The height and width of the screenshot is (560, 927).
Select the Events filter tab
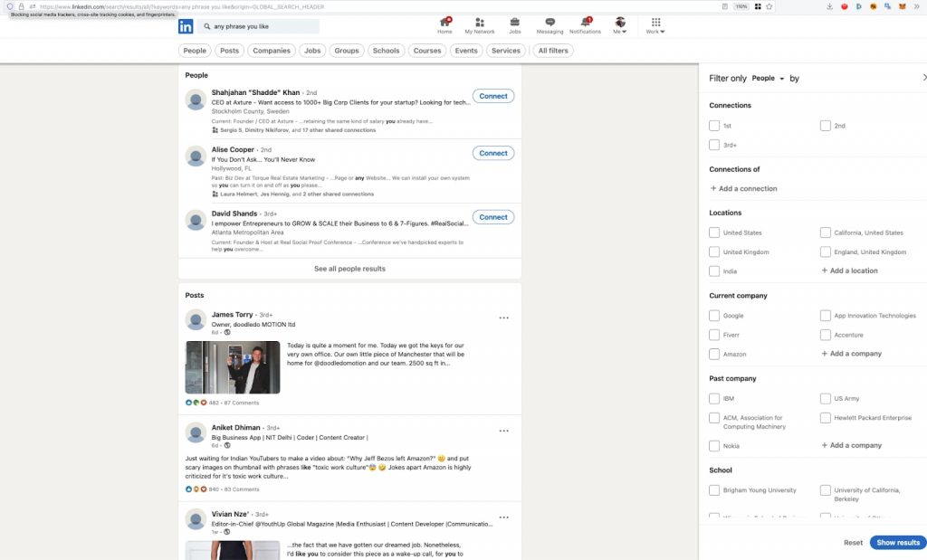pyautogui.click(x=466, y=51)
